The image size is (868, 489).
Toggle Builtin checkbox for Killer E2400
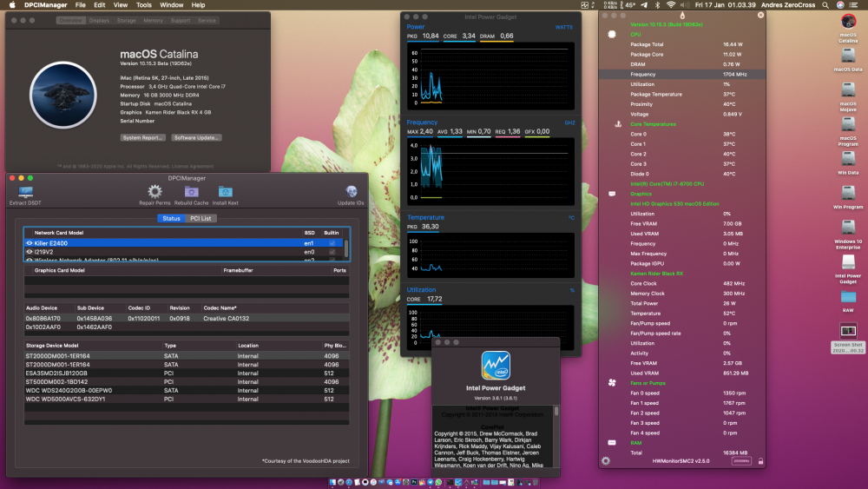(332, 243)
